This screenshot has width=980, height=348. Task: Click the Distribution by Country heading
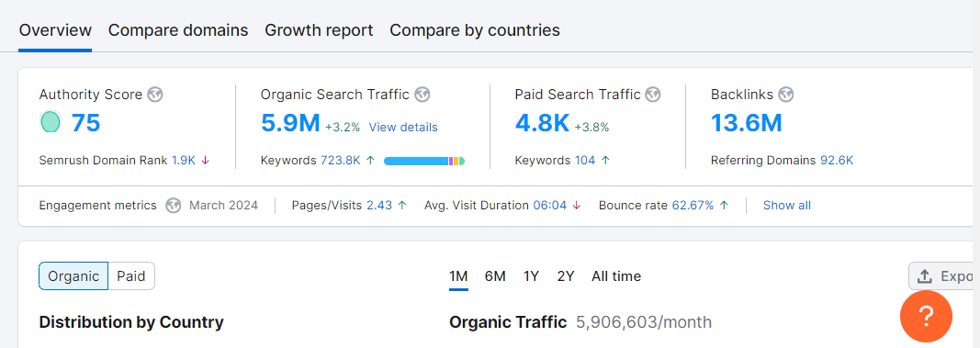(131, 322)
